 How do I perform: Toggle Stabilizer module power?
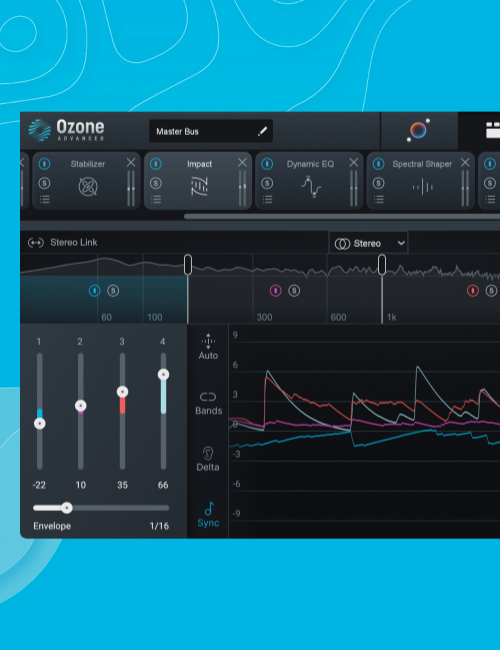tap(44, 164)
